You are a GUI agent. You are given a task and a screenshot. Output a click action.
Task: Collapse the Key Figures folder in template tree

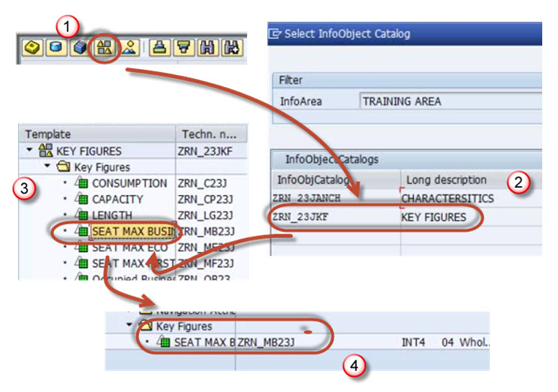click(47, 167)
